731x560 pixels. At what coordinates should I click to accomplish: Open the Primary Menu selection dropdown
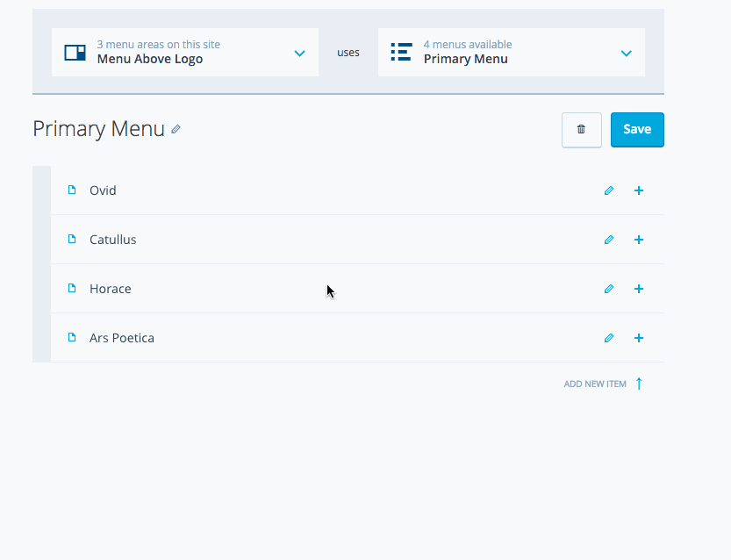pyautogui.click(x=512, y=52)
